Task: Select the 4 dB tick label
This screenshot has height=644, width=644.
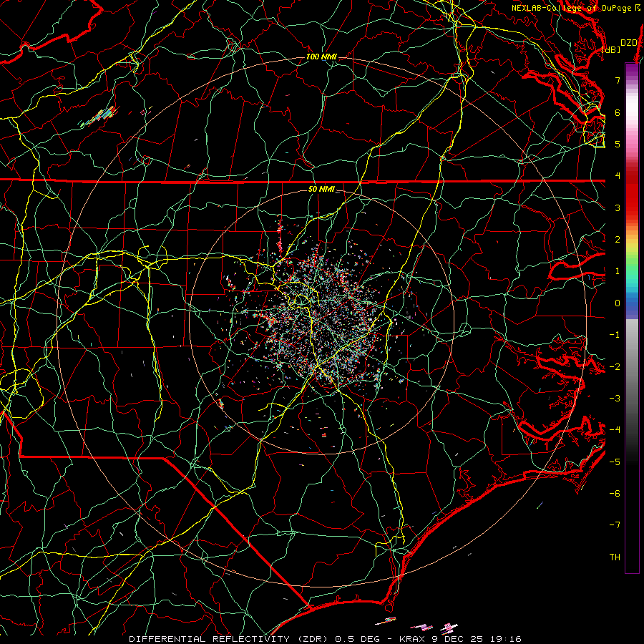Action: [x=618, y=176]
